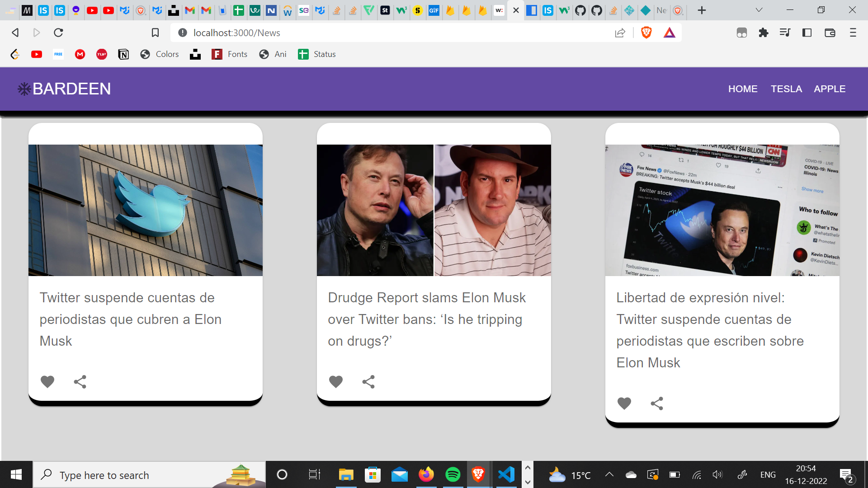This screenshot has width=868, height=488.
Task: Open the volume control slider
Action: point(718,475)
